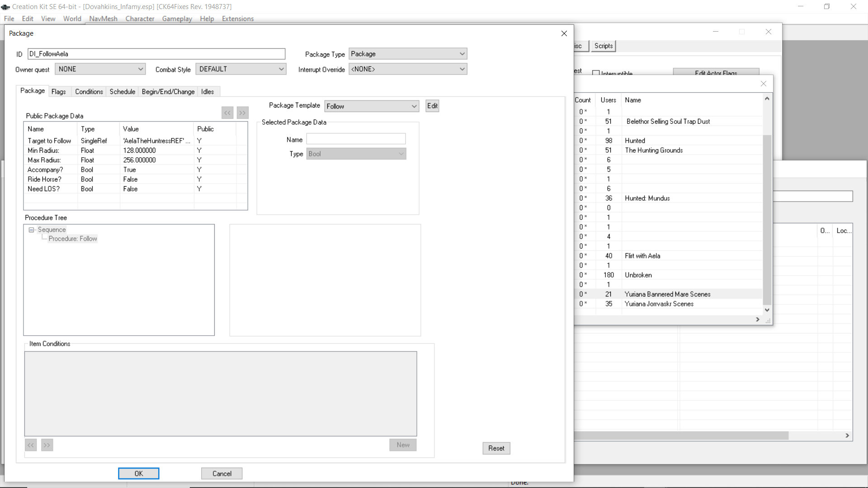Collapse the Sequence node in Procedure Tree

click(x=31, y=230)
